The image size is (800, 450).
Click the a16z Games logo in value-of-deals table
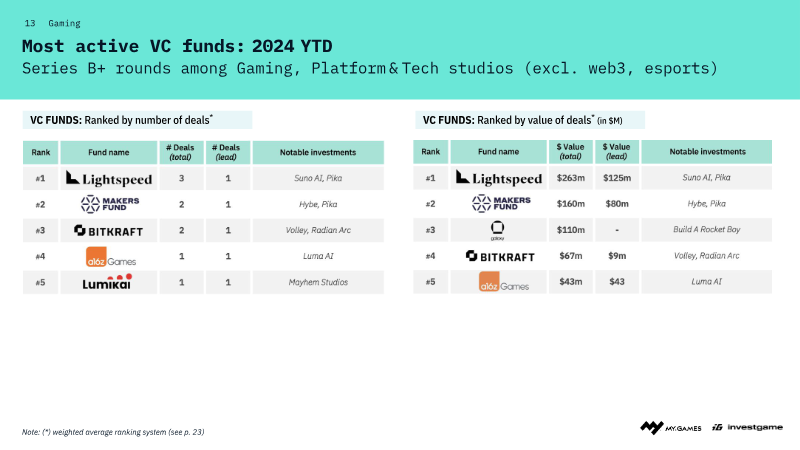[504, 282]
